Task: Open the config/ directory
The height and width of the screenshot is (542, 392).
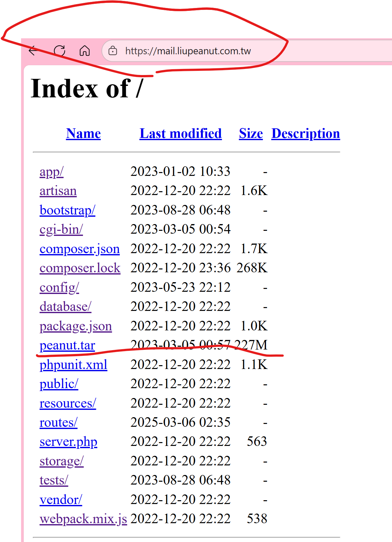Action: pos(59,287)
